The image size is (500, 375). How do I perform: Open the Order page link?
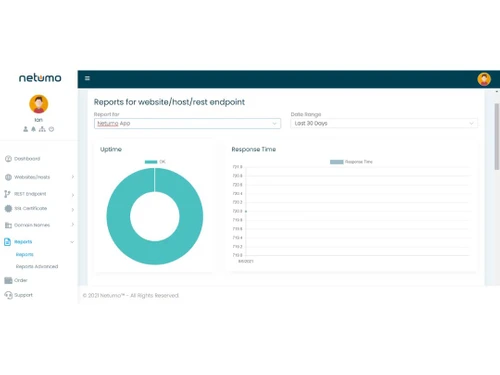click(21, 280)
